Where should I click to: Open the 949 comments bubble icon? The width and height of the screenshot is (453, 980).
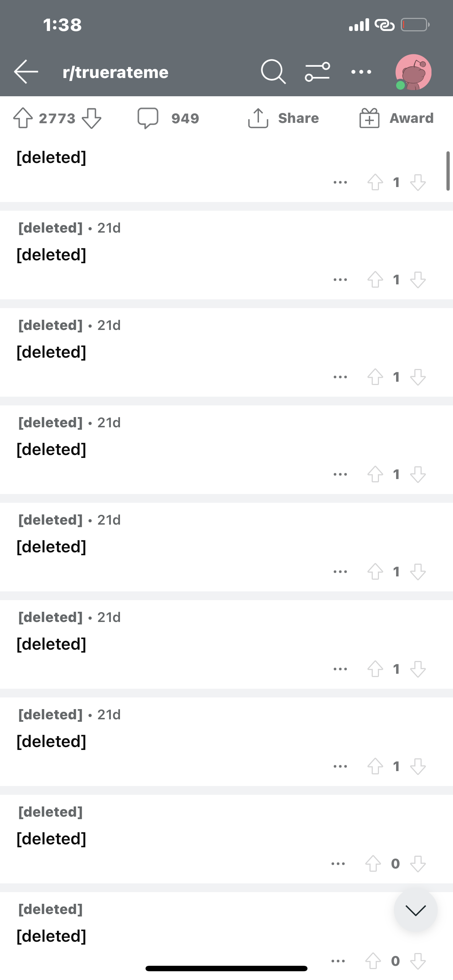[148, 118]
